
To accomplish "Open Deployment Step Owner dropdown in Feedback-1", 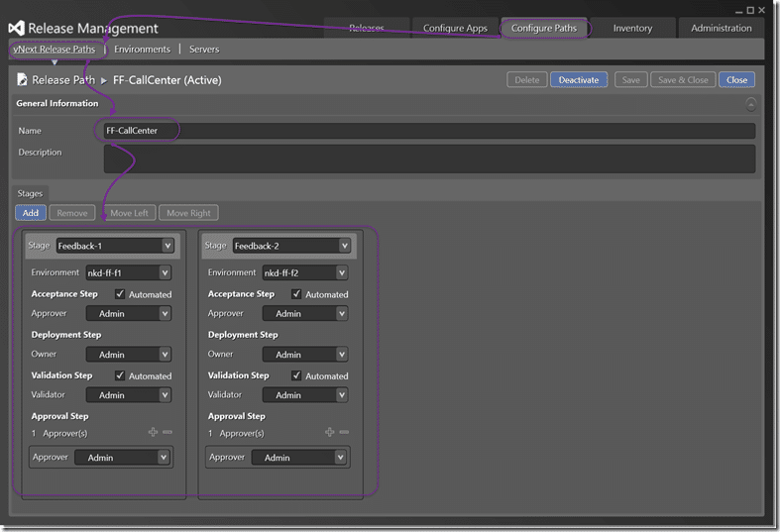I will (128, 354).
